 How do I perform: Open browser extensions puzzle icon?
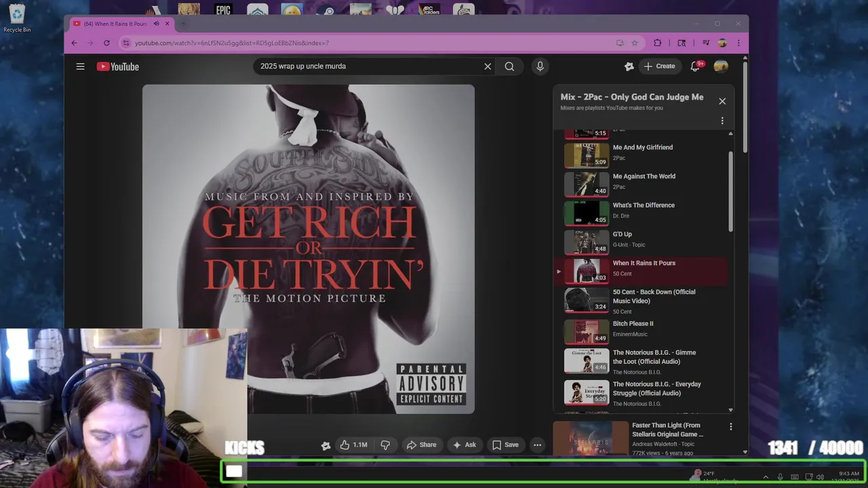[x=657, y=43]
